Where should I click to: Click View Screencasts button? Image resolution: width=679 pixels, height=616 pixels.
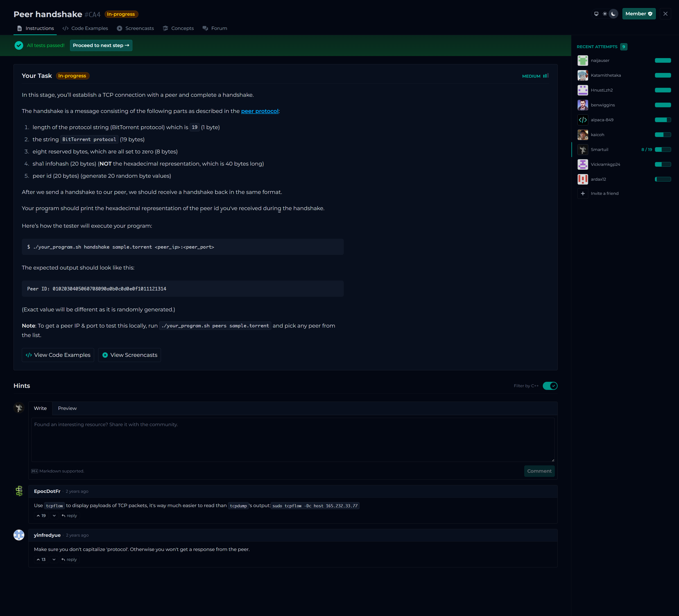[x=130, y=355]
